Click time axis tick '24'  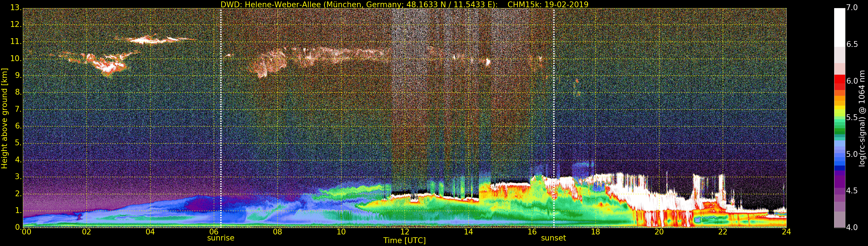(786, 232)
